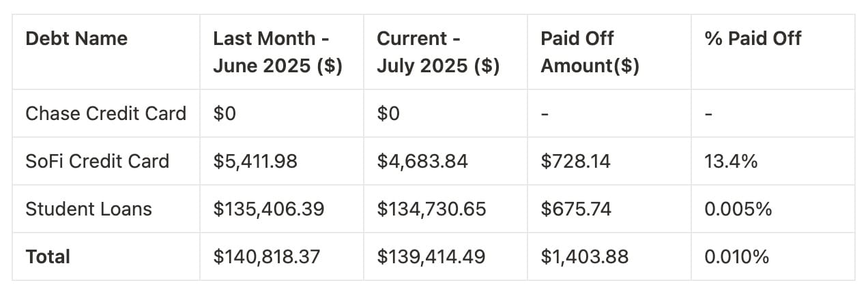Click the 13.4% paid off cell
Screen dimensions: 868x296
(x=731, y=161)
